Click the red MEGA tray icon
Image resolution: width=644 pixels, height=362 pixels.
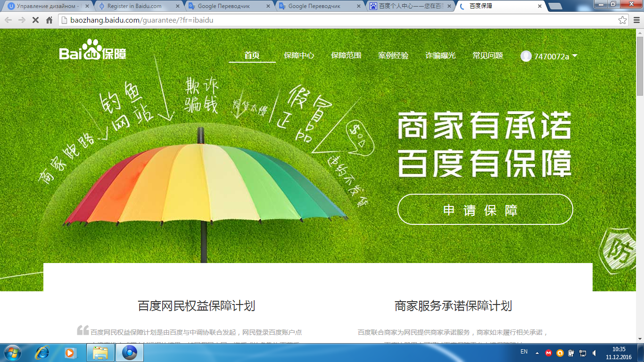click(x=549, y=353)
